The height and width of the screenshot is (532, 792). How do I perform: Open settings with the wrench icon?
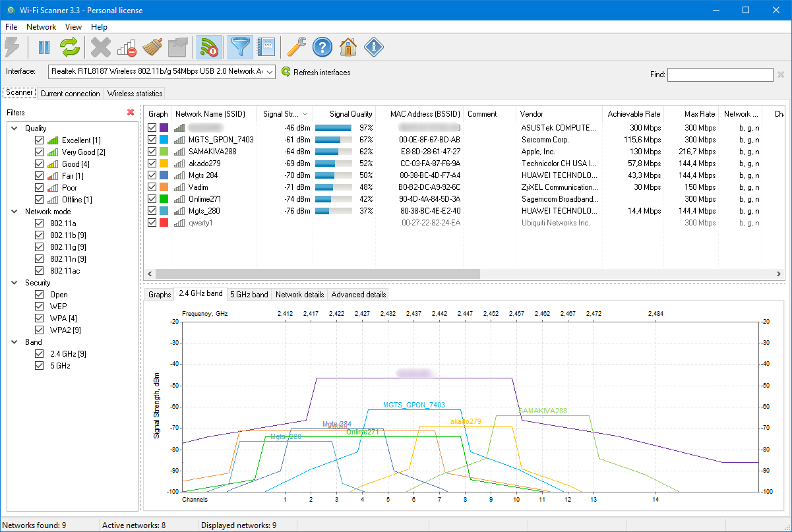click(x=297, y=47)
